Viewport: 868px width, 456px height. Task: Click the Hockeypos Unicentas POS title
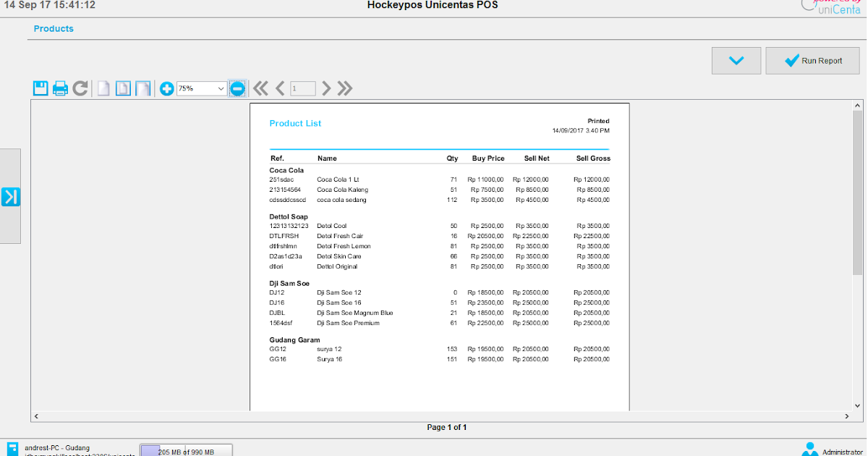pyautogui.click(x=433, y=5)
